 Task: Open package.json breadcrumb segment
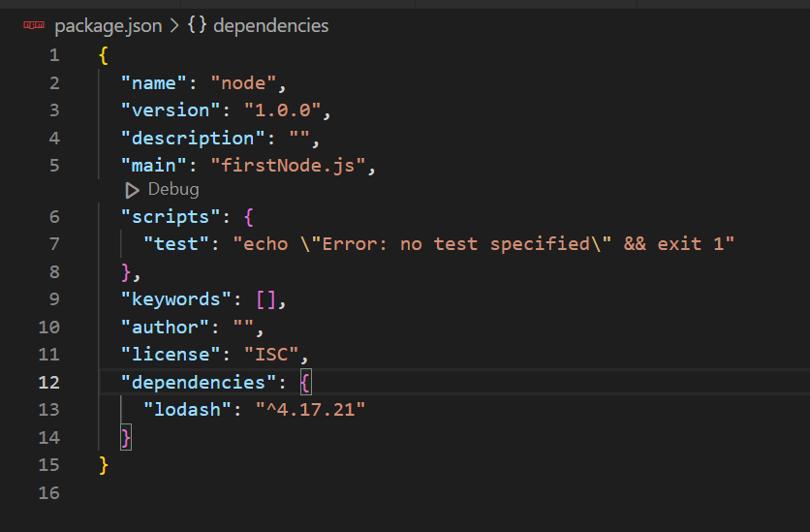pos(108,26)
